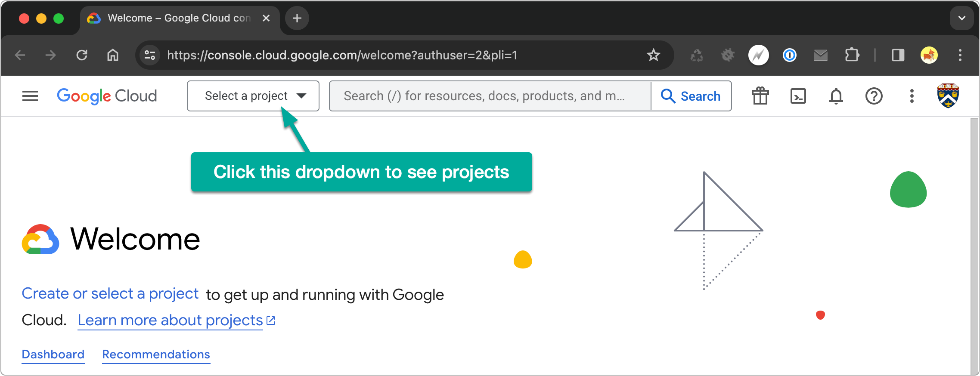Click the Welcome heading text

pos(135,239)
